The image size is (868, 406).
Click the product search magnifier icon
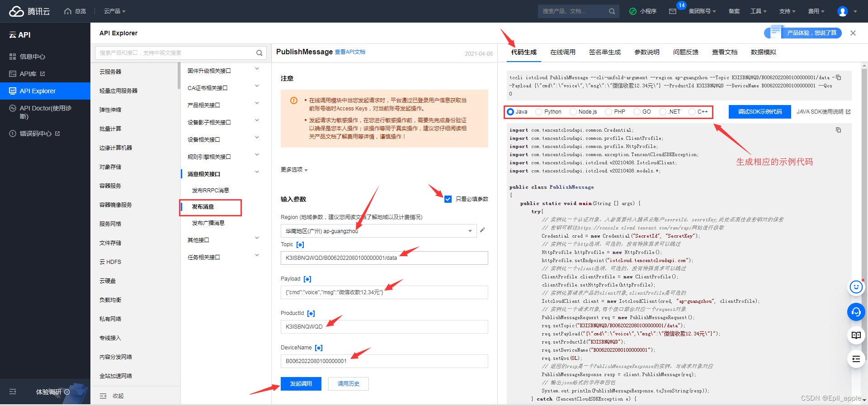click(259, 53)
